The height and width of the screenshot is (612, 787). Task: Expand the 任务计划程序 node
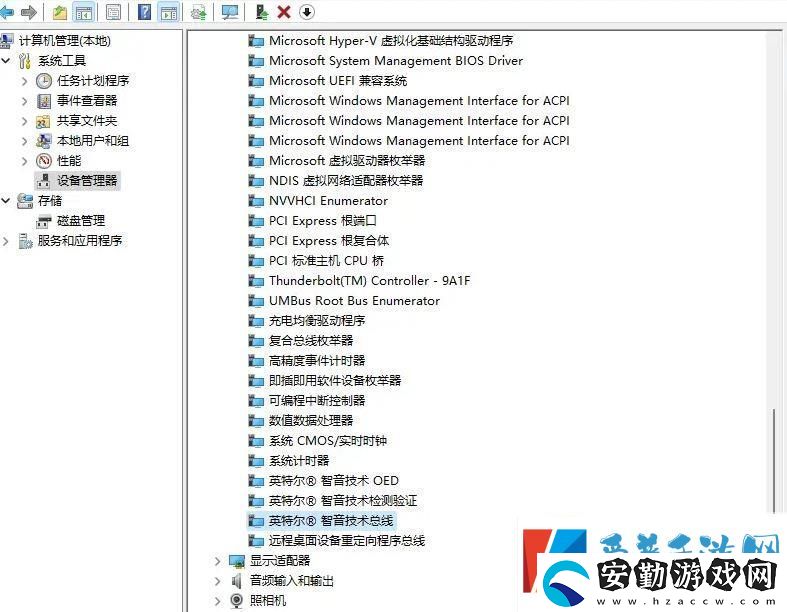(25, 81)
